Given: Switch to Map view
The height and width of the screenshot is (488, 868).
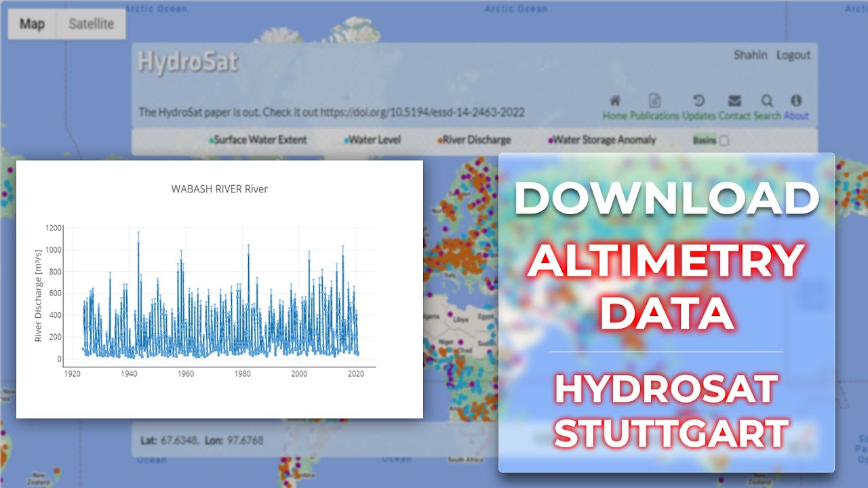Looking at the screenshot, I should [32, 24].
